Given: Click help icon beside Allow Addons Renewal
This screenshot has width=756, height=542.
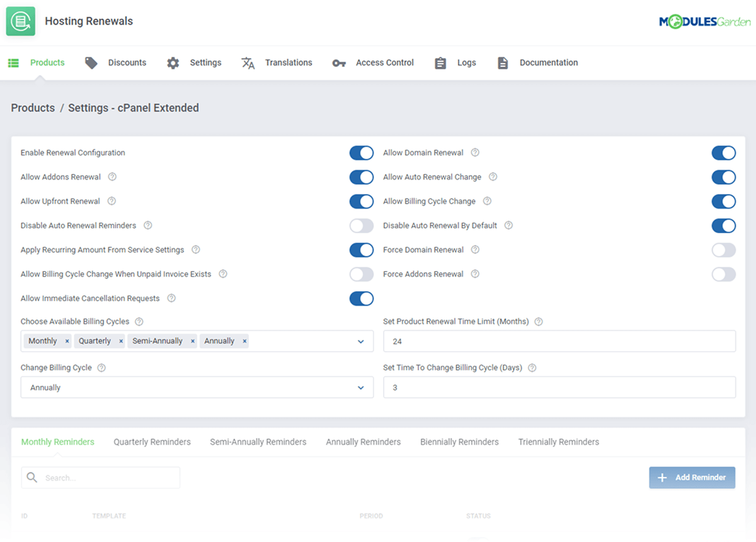Looking at the screenshot, I should point(112,177).
